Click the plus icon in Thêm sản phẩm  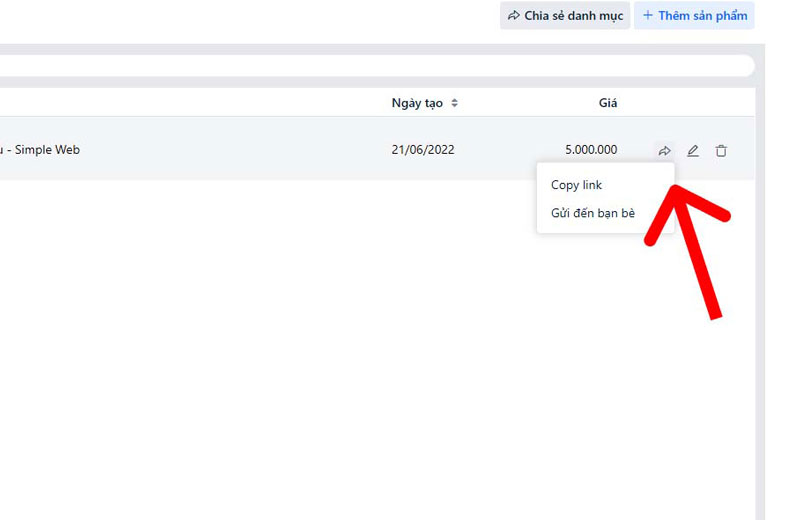(647, 16)
